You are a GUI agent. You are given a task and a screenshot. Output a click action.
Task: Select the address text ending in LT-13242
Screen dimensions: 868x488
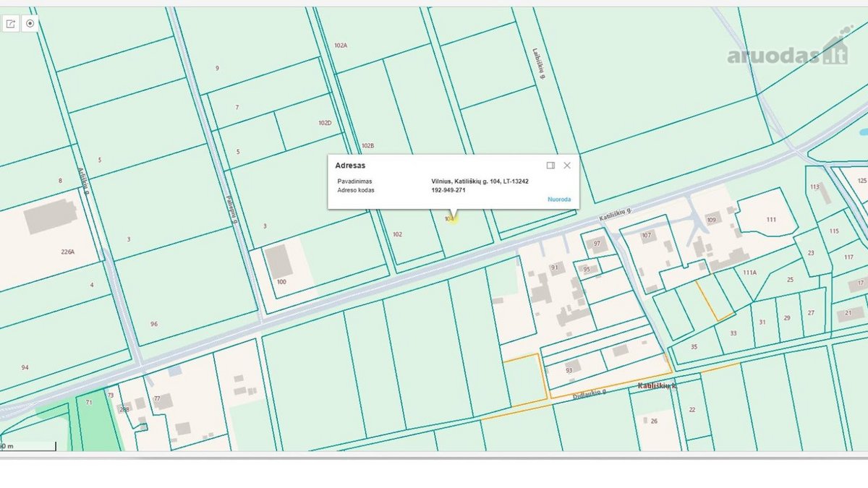pos(480,181)
